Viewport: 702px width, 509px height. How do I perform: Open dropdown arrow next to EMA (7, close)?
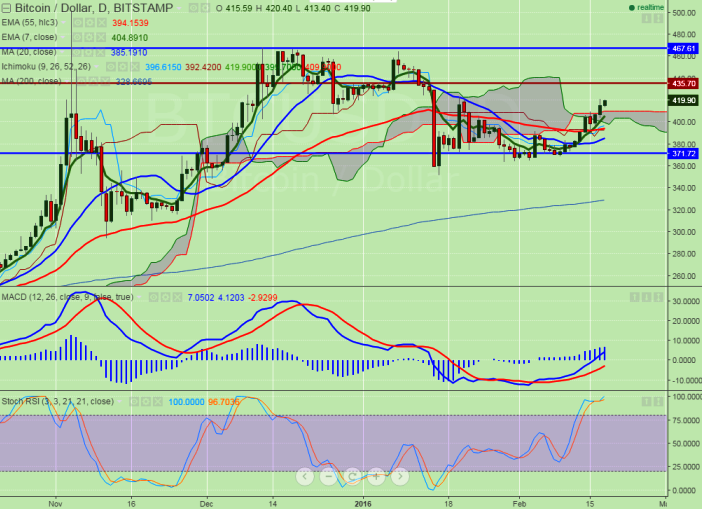coord(64,38)
